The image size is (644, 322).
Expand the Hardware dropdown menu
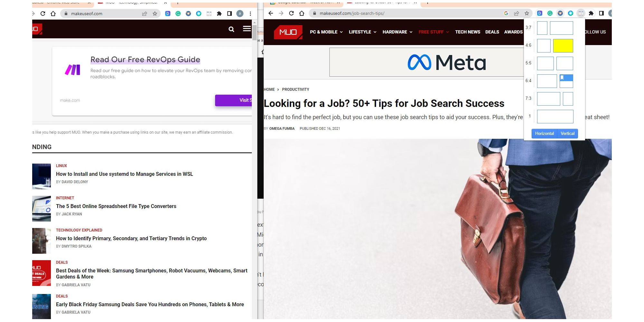[x=397, y=32]
